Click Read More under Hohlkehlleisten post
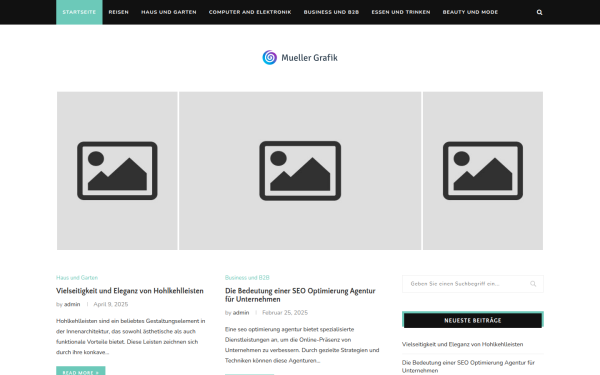The image size is (600, 375). (81, 371)
